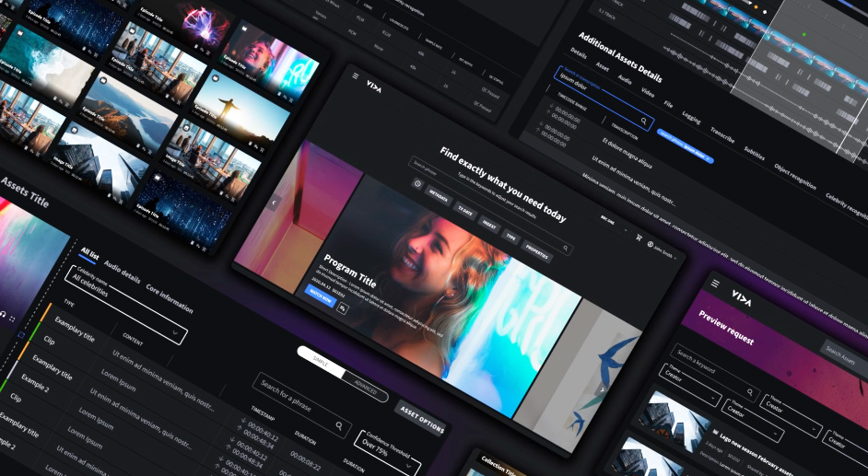Click fullscreen icon under Assets Title preview
The height and width of the screenshot is (476, 868).
click(x=12, y=319)
